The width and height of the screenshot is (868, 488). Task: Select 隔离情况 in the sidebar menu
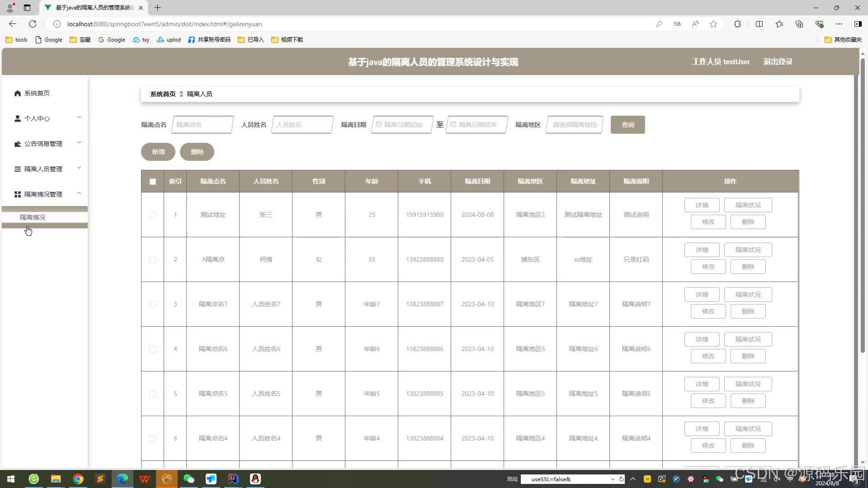pos(33,217)
